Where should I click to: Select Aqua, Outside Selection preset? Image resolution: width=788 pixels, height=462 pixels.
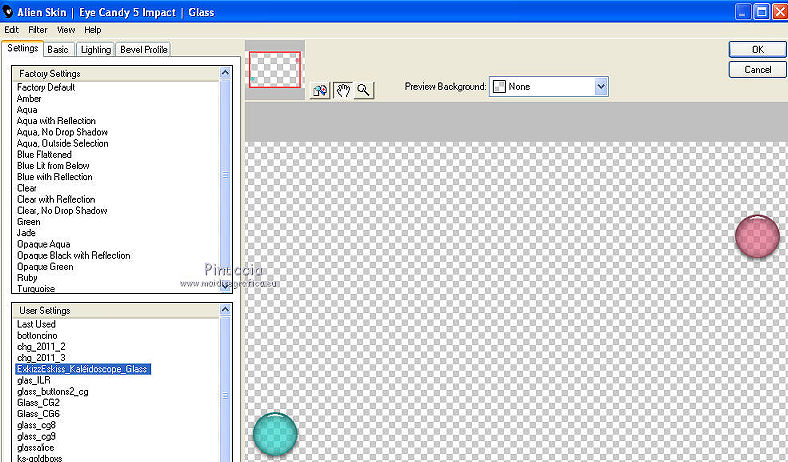point(63,143)
